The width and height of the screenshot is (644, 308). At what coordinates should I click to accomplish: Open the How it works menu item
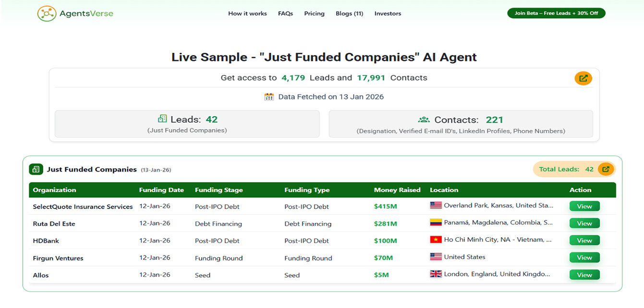(x=247, y=13)
